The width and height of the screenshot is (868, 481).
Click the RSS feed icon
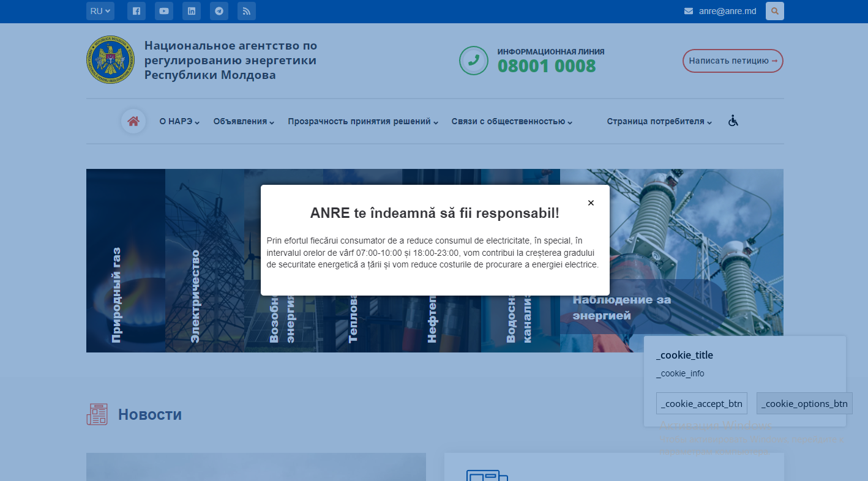247,11
